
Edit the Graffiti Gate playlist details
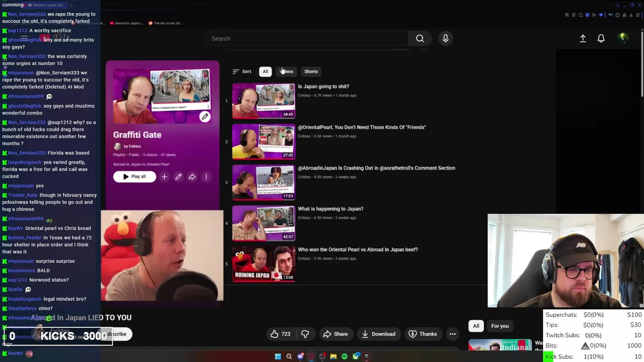pyautogui.click(x=178, y=176)
